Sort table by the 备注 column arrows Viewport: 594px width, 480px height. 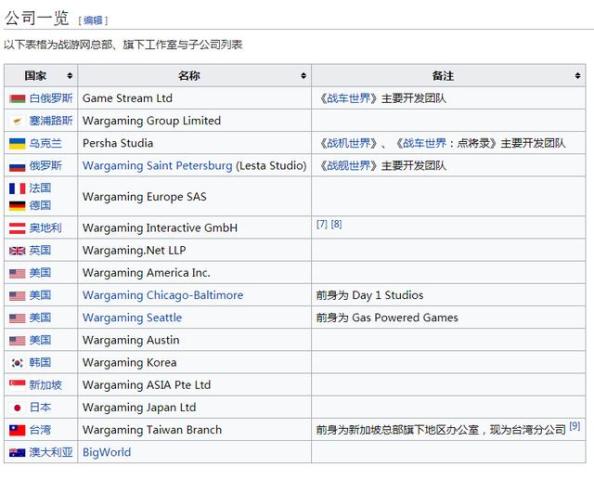577,76
